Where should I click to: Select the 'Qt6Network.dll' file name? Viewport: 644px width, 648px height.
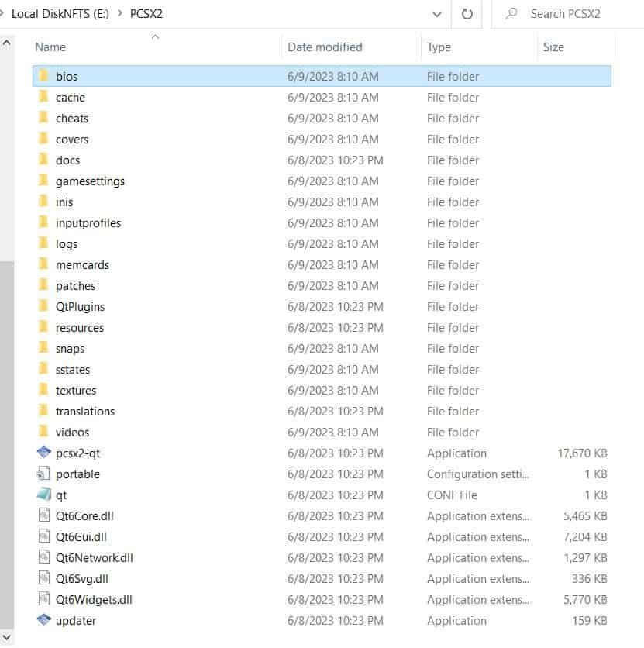click(x=95, y=558)
